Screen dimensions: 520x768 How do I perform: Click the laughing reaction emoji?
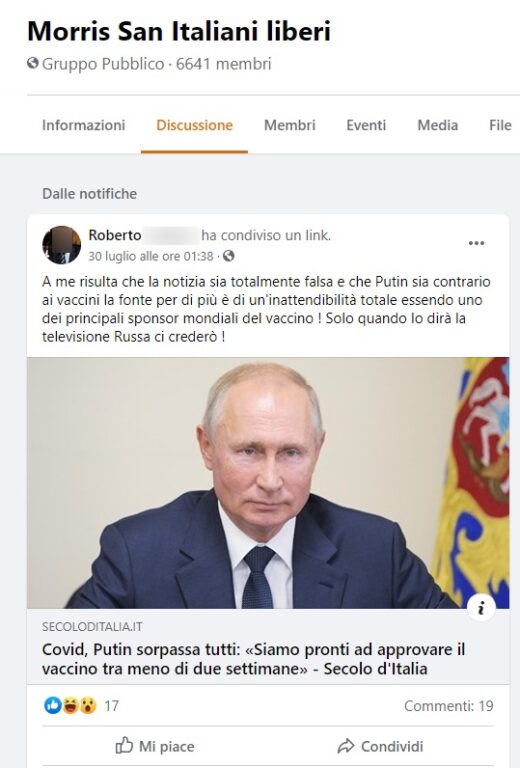click(x=71, y=705)
